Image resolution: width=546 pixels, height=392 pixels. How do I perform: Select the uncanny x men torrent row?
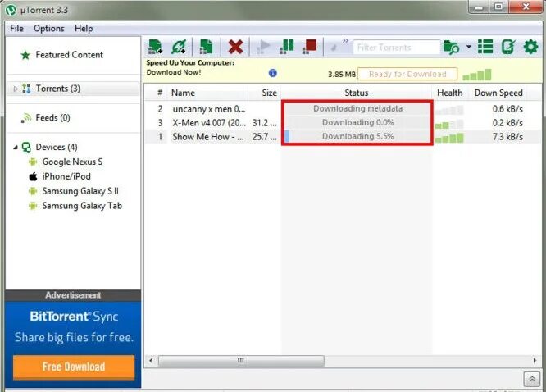point(343,109)
